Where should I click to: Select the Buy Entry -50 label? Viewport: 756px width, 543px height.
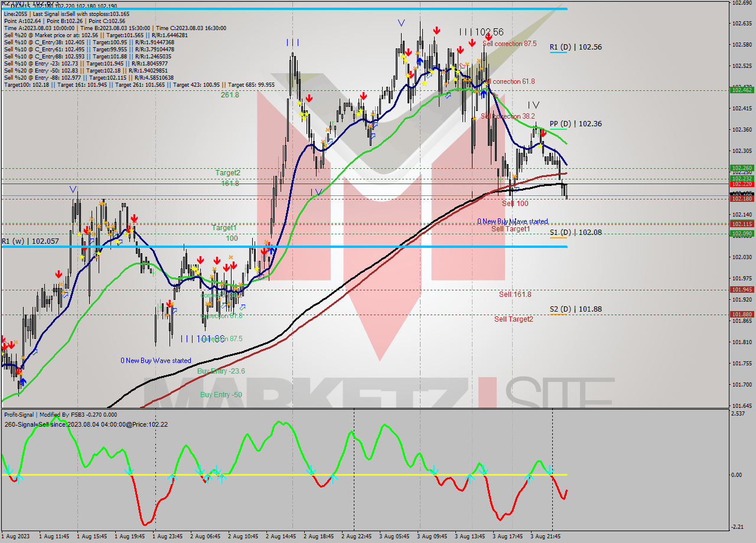(x=221, y=395)
